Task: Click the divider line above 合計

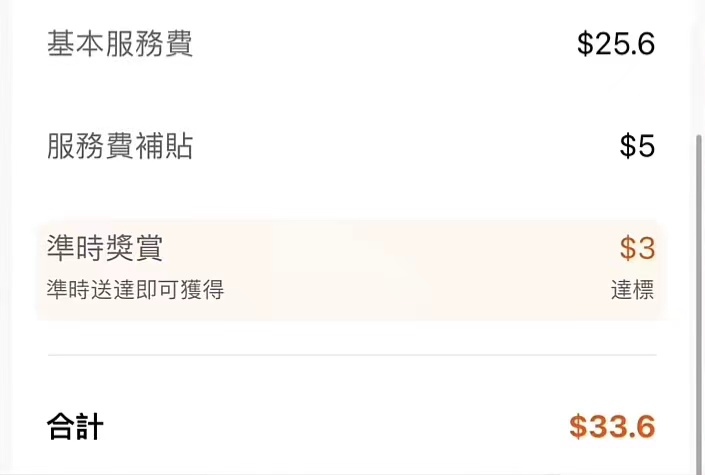Action: pyautogui.click(x=351, y=355)
